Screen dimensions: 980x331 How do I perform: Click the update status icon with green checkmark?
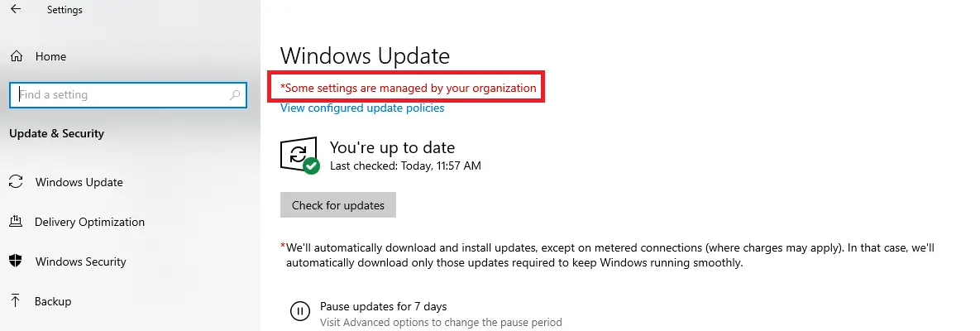[299, 156]
